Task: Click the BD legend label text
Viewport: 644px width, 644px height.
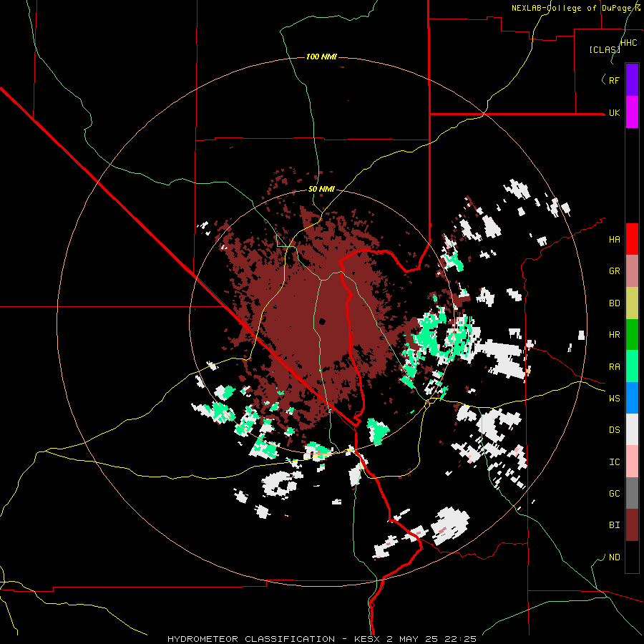Action: pos(614,303)
